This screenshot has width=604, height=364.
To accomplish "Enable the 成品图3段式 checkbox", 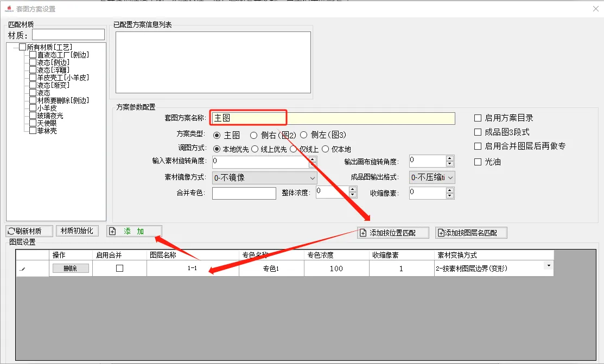I will [478, 132].
